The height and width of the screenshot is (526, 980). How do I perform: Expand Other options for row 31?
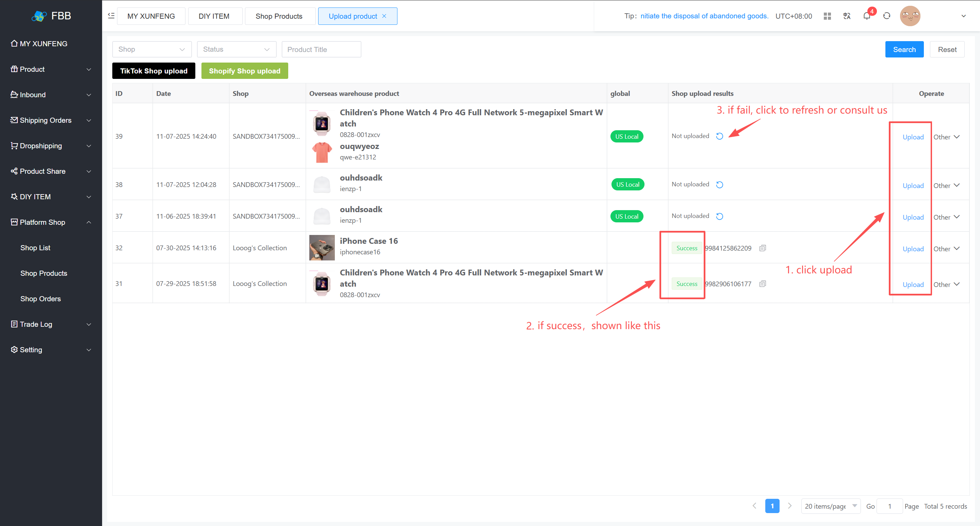(x=947, y=284)
